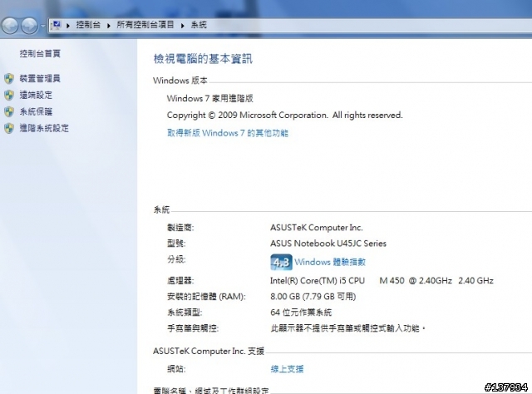The width and height of the screenshot is (532, 394).
Task: Select the 控制台 breadcrumb item
Action: pos(88,25)
